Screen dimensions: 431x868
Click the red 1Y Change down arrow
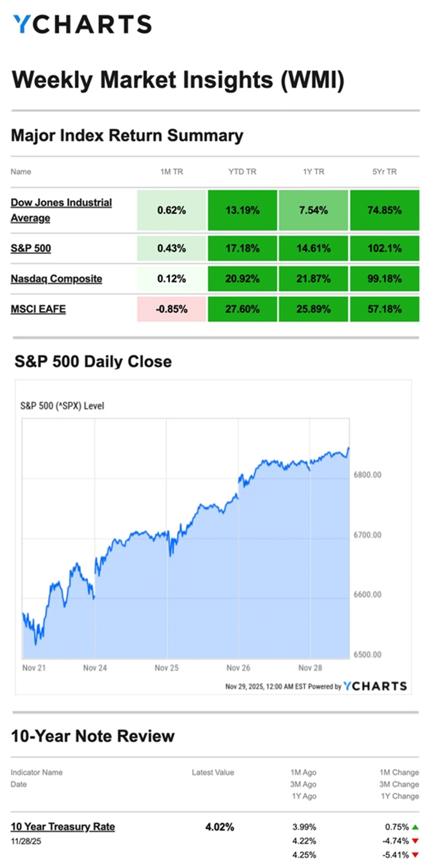415,855
